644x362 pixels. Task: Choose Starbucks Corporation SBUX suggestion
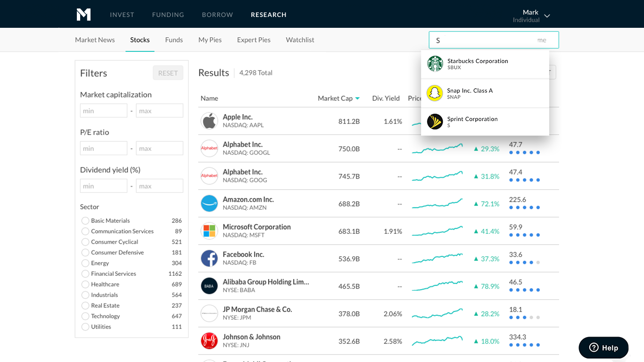(485, 64)
